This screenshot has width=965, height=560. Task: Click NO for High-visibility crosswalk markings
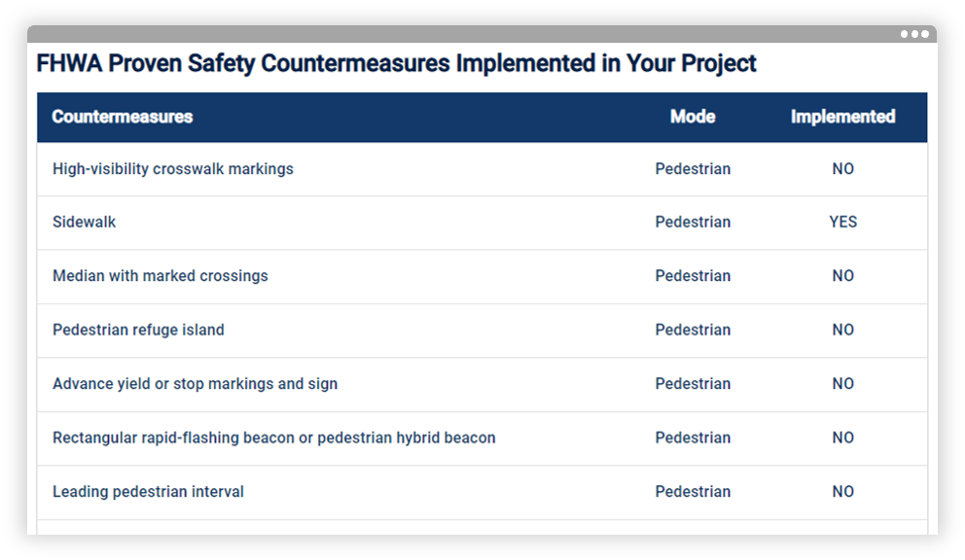[843, 169]
